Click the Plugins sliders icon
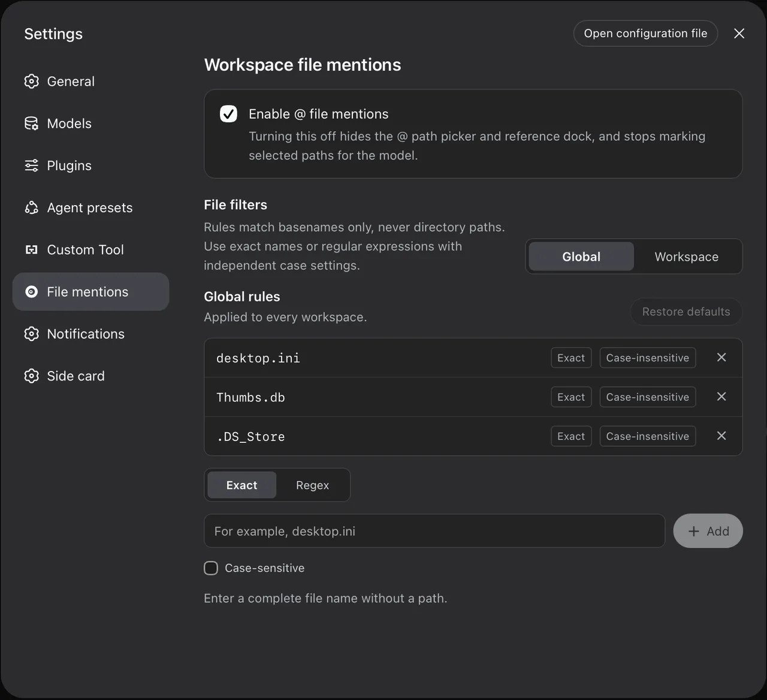The image size is (767, 700). coord(31,165)
